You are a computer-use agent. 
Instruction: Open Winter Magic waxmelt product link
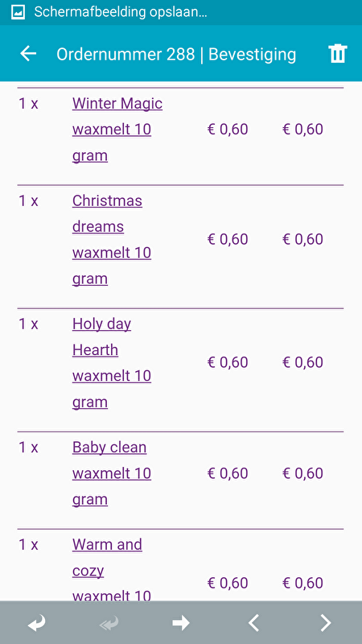(117, 130)
